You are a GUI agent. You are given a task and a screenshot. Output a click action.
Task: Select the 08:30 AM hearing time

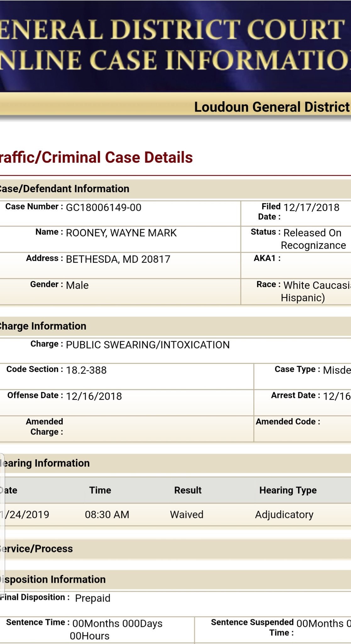[x=107, y=515]
